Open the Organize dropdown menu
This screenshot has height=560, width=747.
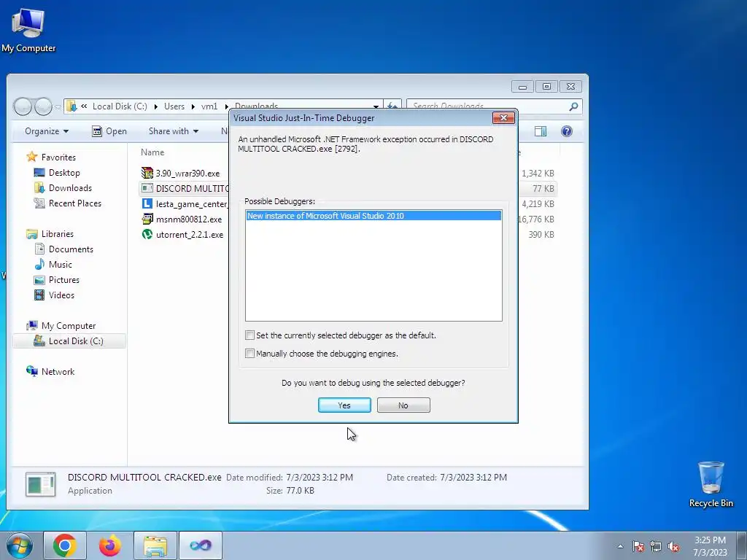(46, 131)
